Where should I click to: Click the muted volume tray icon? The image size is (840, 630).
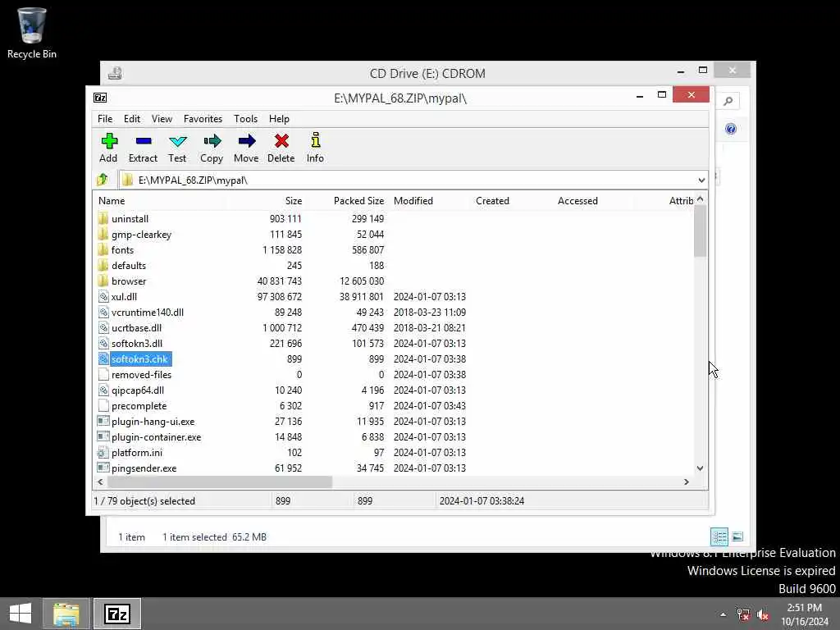[763, 614]
